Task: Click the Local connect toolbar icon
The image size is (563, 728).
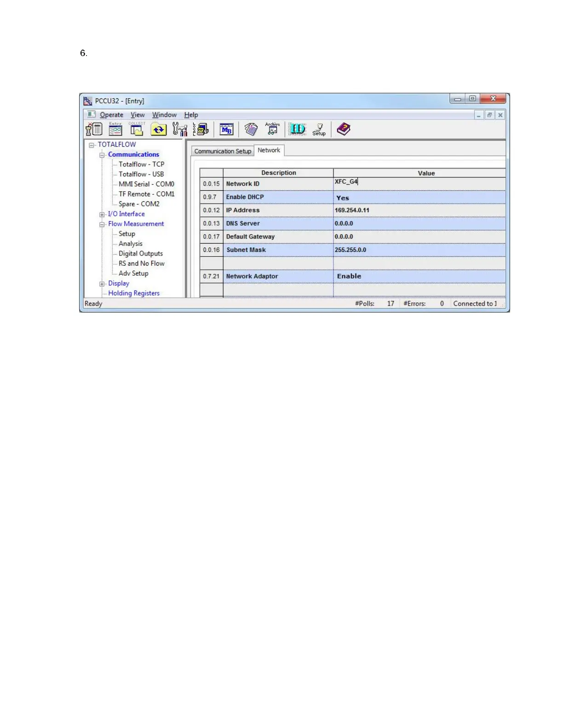Action: [x=201, y=130]
